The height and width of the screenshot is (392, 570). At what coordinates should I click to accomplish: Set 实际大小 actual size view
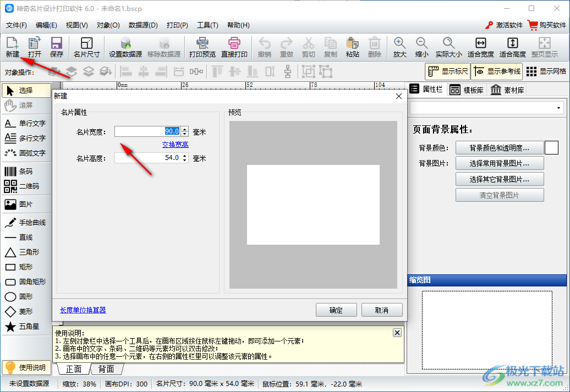(448, 47)
